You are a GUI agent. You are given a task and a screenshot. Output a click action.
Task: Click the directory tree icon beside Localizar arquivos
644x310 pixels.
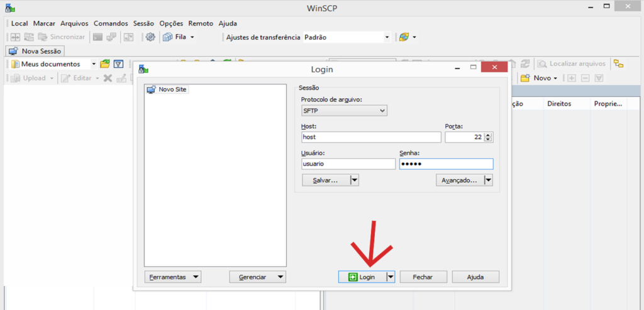coord(619,64)
